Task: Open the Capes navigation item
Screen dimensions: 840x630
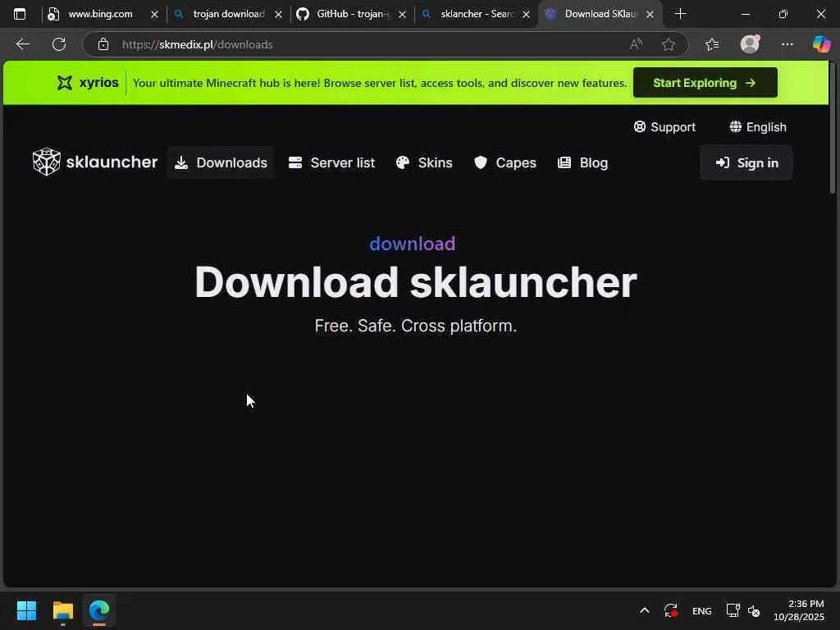Action: 504,162
